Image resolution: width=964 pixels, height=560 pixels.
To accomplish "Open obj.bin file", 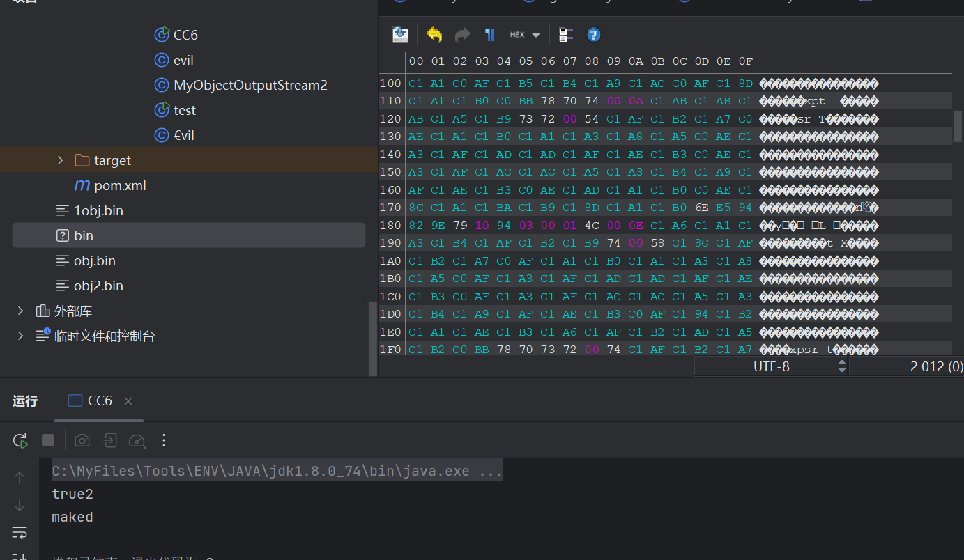I will point(95,260).
